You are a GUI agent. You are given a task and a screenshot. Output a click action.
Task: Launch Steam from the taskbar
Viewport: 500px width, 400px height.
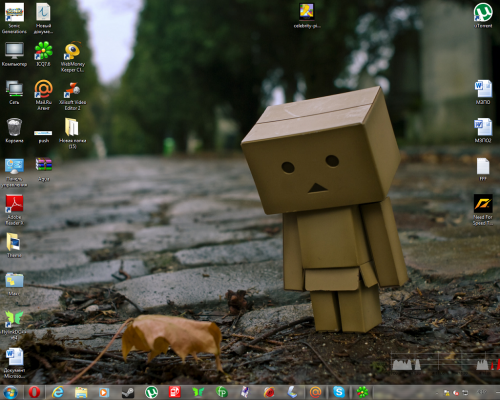click(x=128, y=392)
